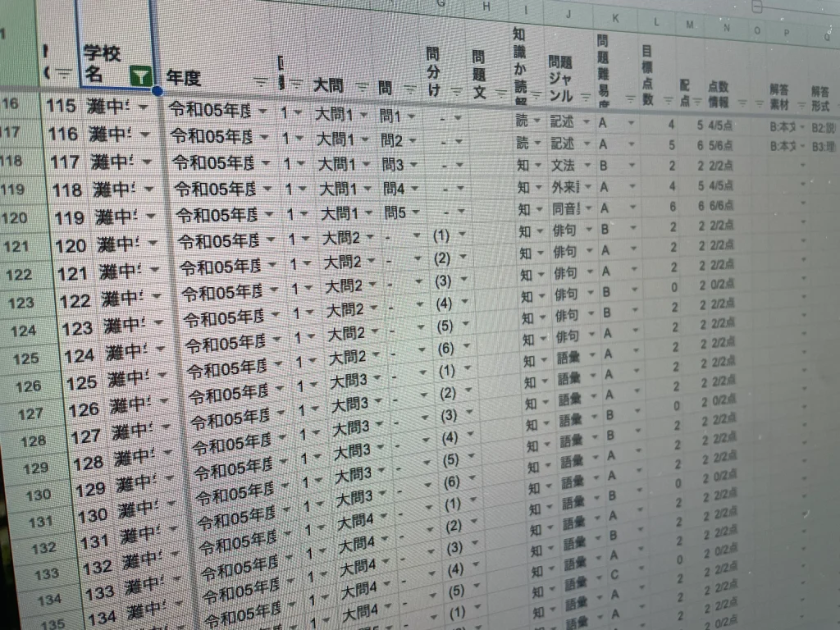This screenshot has height=630, width=840.
Task: Open the filter icon in 知識か読解 header
Action: (536, 95)
